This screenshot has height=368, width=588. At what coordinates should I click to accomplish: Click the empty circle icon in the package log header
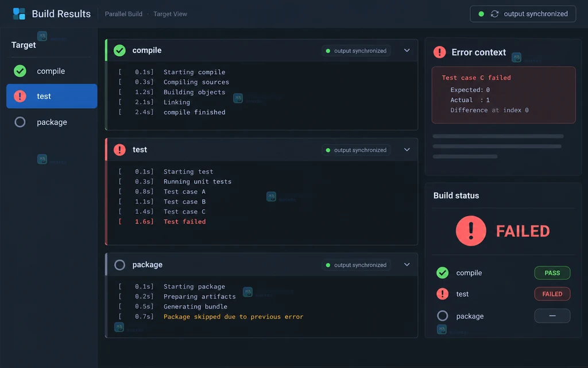(119, 264)
